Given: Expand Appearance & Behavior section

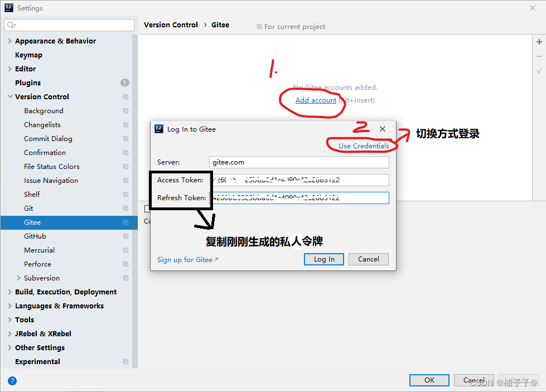Looking at the screenshot, I should click(9, 41).
